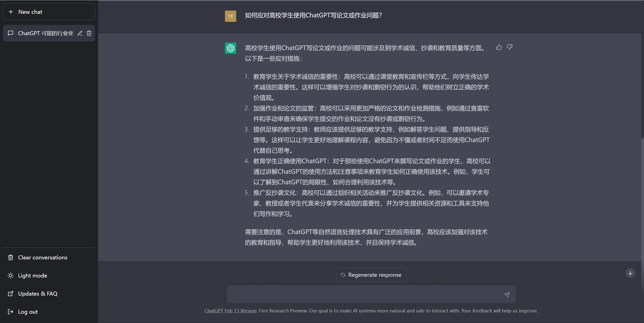This screenshot has height=323, width=644.
Task: Open Updates & FAQ
Action: pyautogui.click(x=49, y=294)
